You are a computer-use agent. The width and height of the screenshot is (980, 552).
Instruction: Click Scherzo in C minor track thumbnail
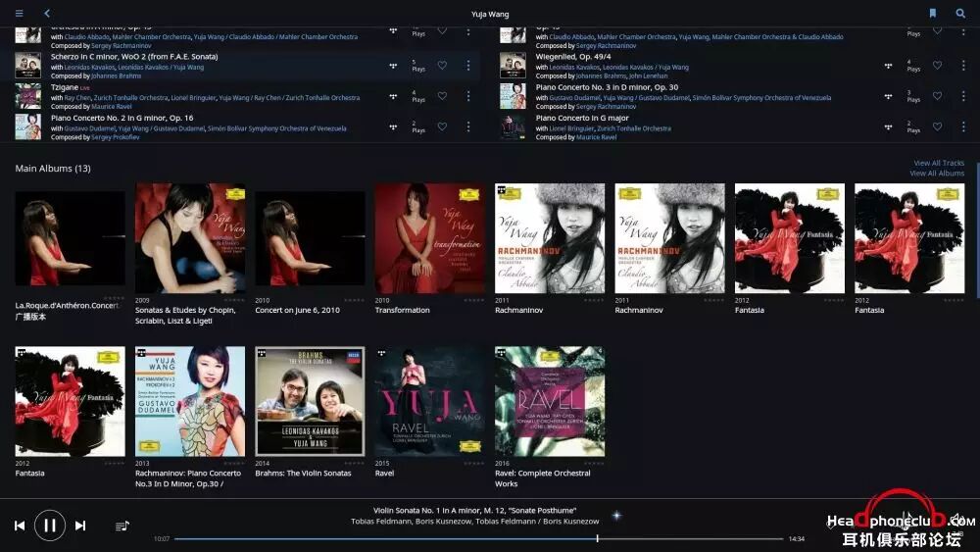28,66
